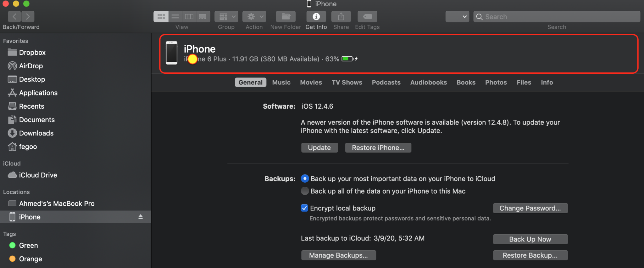Open the Action gear menu
The height and width of the screenshot is (268, 644).
click(254, 16)
